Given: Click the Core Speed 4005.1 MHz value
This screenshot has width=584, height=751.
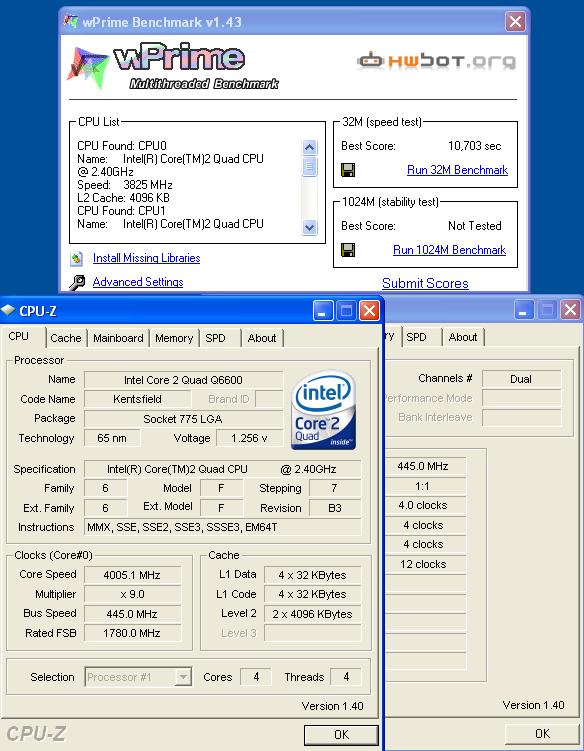Looking at the screenshot, I should click(132, 575).
